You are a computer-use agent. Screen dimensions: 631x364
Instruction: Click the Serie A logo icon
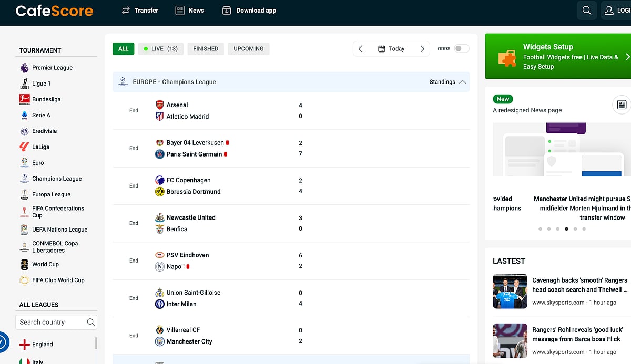click(x=24, y=115)
